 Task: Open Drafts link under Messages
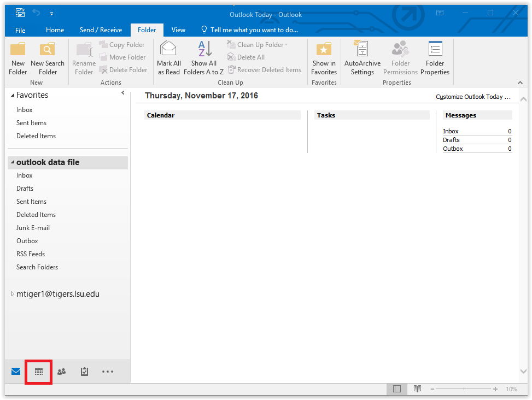click(451, 140)
